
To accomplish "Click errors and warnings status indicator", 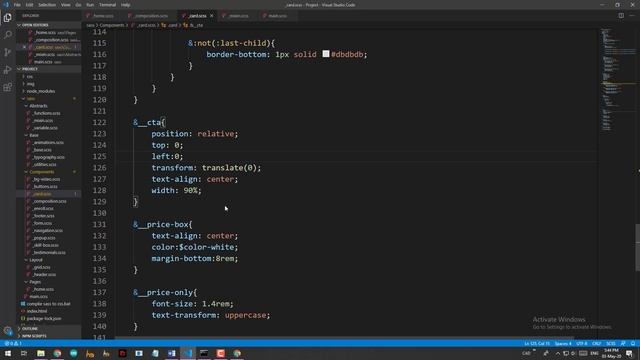I will point(13,343).
